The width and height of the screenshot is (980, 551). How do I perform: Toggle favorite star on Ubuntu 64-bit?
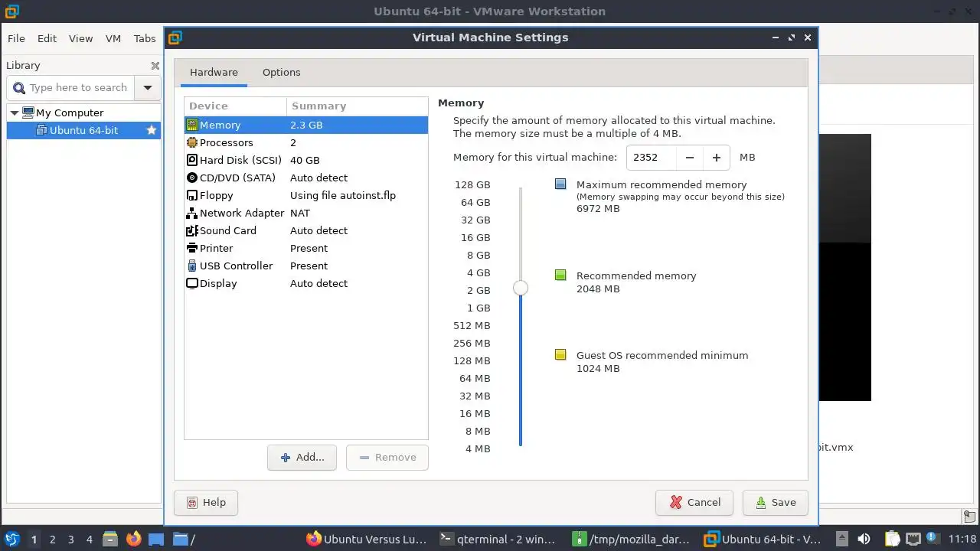(152, 130)
